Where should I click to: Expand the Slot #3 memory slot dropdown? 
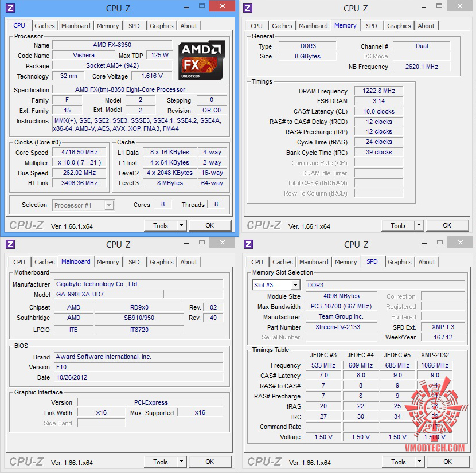pyautogui.click(x=295, y=285)
